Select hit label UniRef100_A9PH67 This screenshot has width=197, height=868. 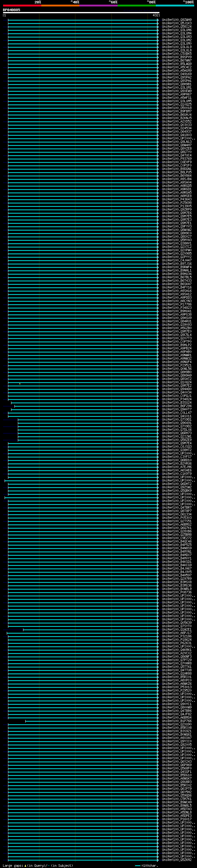[x=177, y=94]
